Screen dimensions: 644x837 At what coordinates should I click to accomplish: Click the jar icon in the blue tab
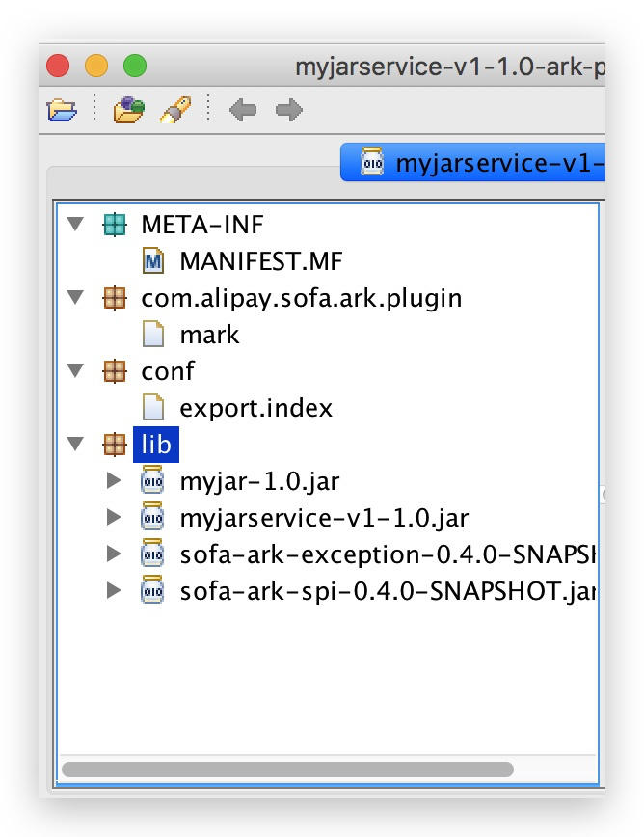tap(372, 162)
